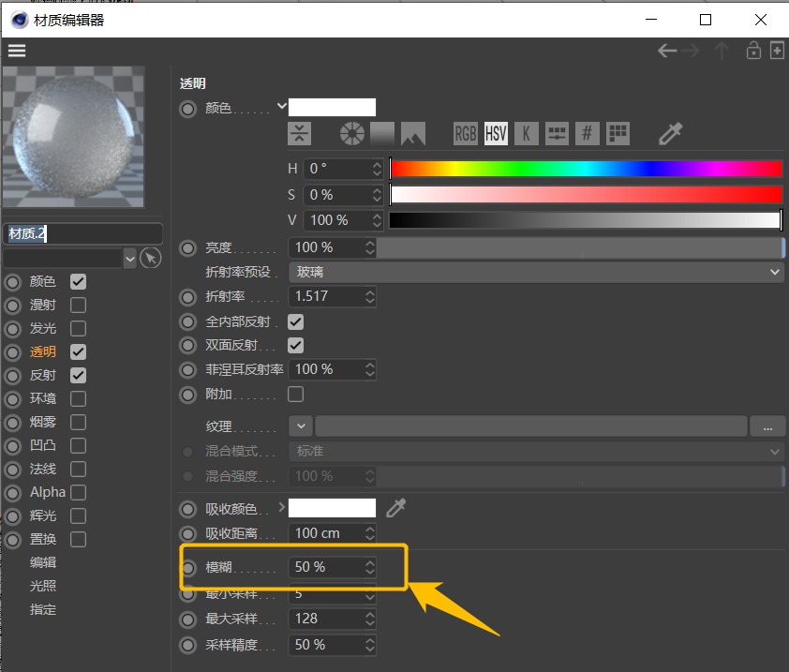
Task: Disable the 反射 channel checkbox
Action: click(x=78, y=375)
